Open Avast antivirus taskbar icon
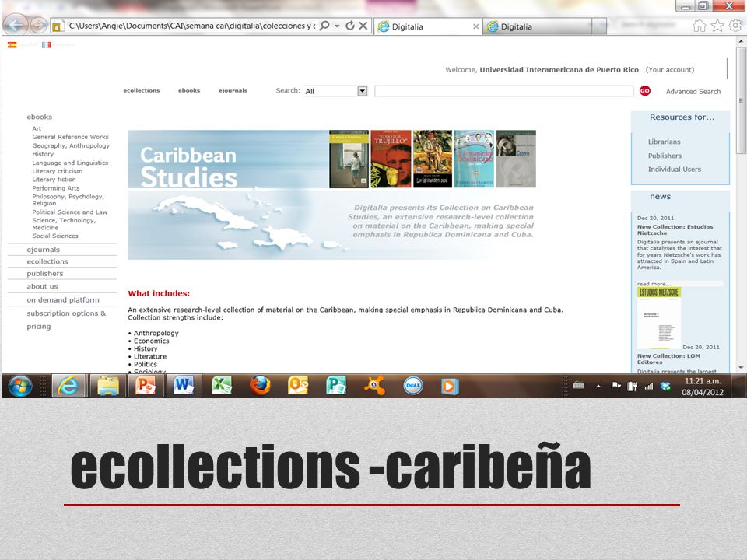The width and height of the screenshot is (747, 560). (374, 386)
